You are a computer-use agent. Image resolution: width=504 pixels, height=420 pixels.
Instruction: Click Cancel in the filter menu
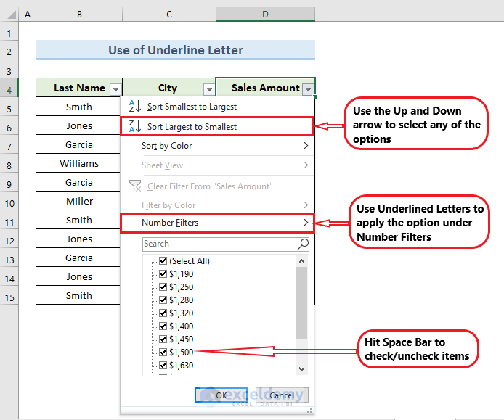tap(282, 395)
